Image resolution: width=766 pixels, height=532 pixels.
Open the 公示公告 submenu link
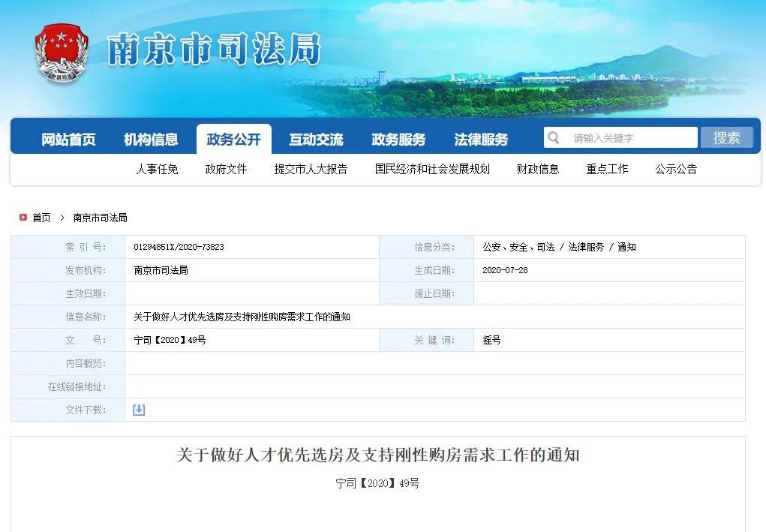pyautogui.click(x=676, y=170)
